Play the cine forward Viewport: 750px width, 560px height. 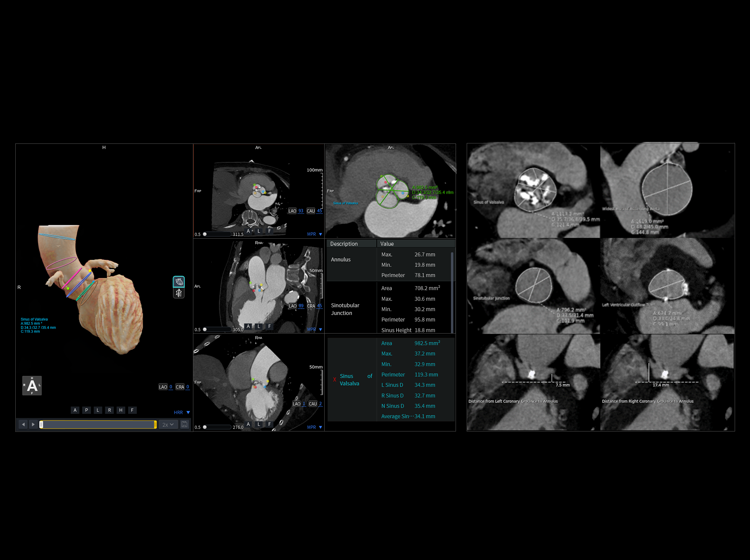coord(33,424)
